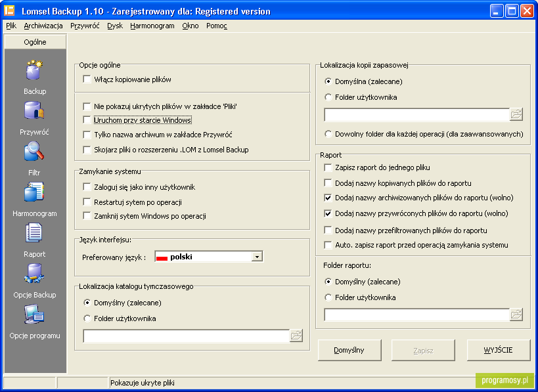
Task: Open the Dysk menu
Action: pyautogui.click(x=115, y=26)
